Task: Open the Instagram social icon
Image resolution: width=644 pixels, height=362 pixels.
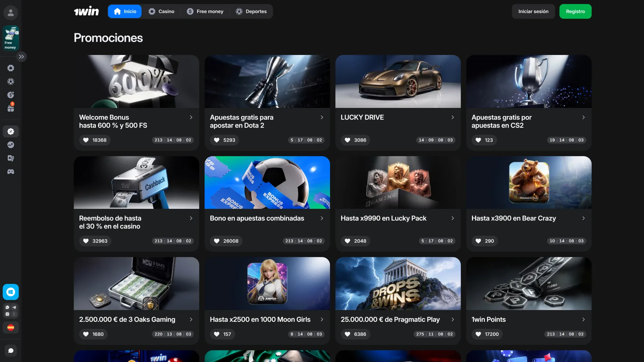Action: (x=7, y=314)
